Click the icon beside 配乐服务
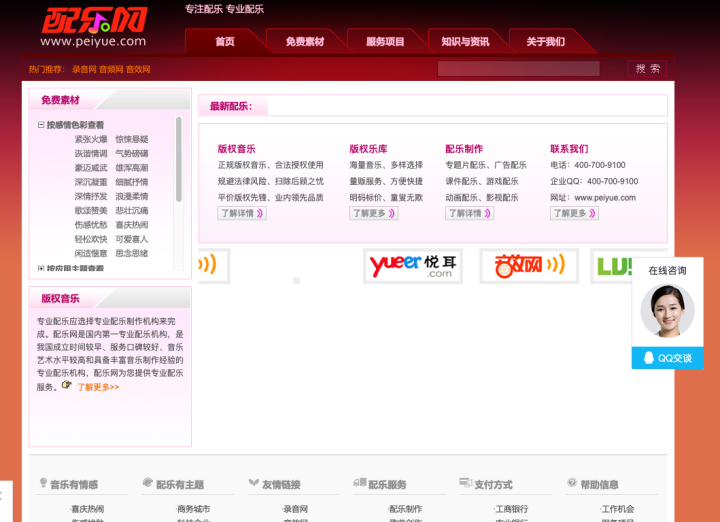The height and width of the screenshot is (522, 720). click(360, 483)
